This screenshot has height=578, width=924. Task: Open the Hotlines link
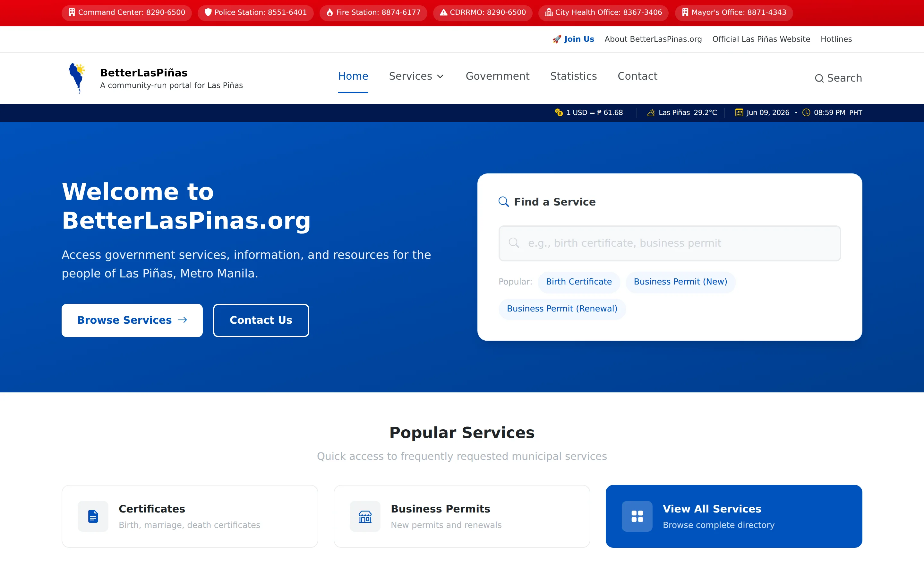[x=836, y=39]
